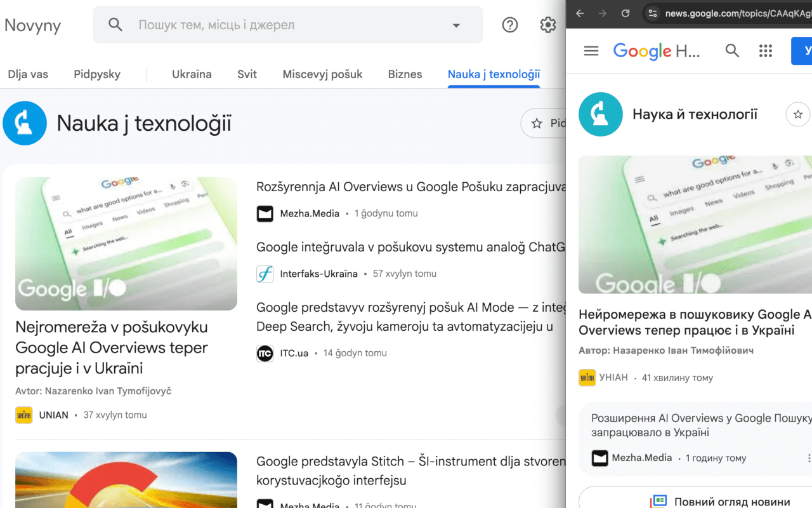The height and width of the screenshot is (508, 812).
Task: Open the hamburger navigation menu
Action: [591, 51]
